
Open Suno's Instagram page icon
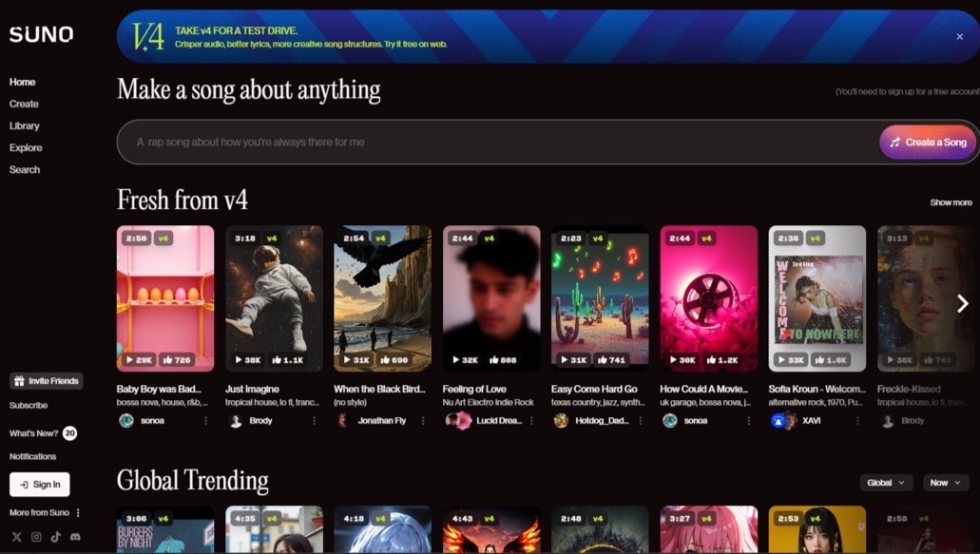click(36, 537)
